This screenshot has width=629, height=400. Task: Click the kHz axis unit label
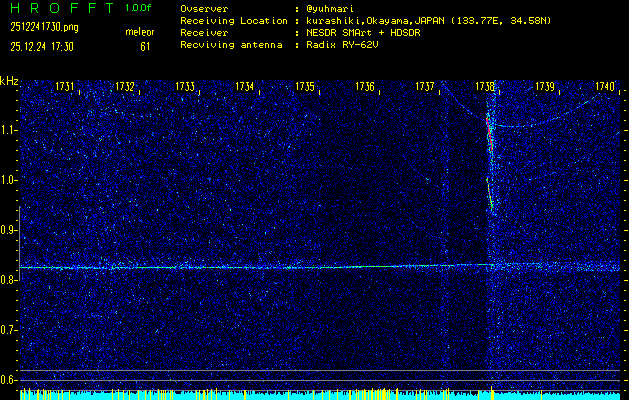point(9,81)
